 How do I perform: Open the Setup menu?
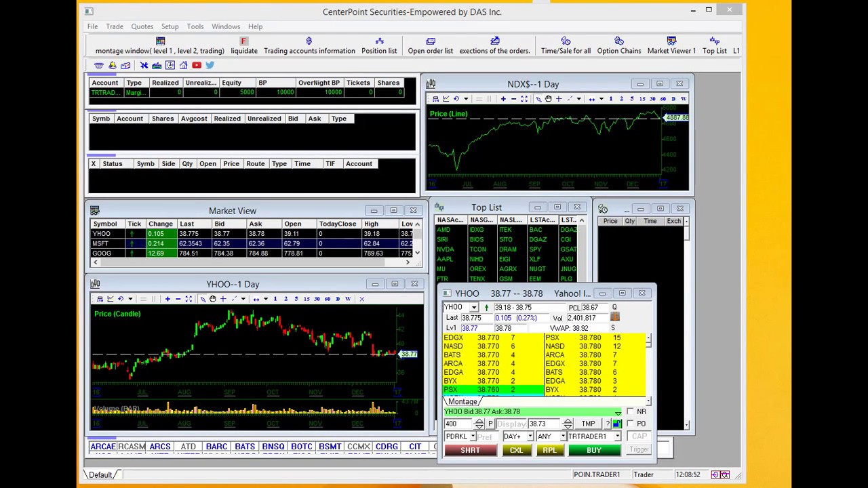click(170, 26)
